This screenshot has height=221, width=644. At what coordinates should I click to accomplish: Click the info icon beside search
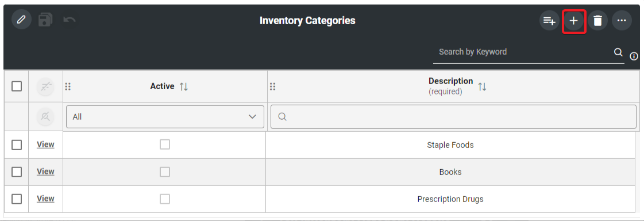tap(634, 56)
